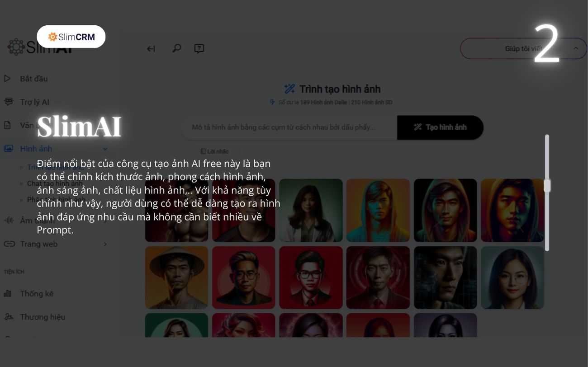Click the Thương hiệu signature icon
The height and width of the screenshot is (367, 588).
(x=9, y=317)
